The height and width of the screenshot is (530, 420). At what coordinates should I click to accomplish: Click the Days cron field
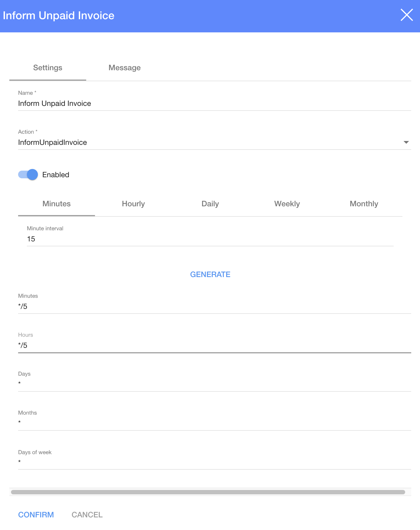[x=214, y=384]
